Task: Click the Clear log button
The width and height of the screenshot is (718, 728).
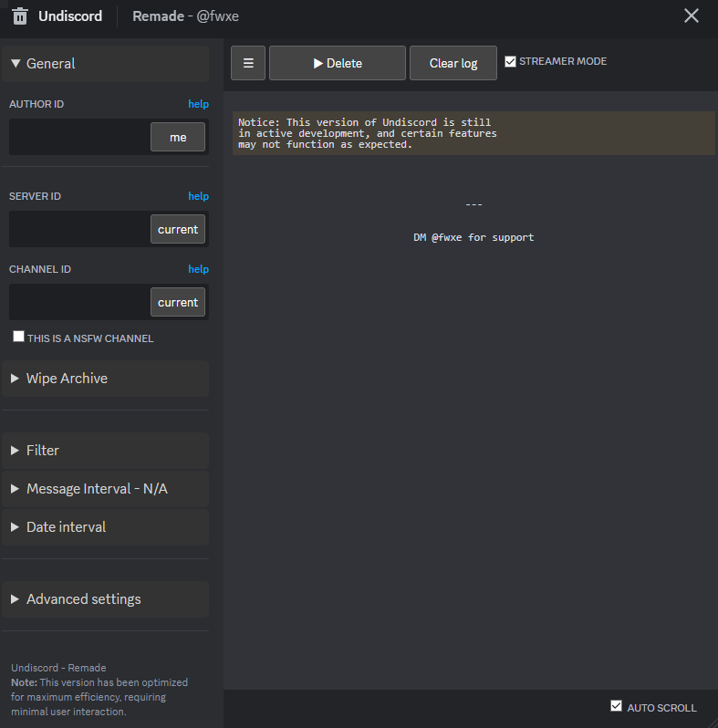Action: pyautogui.click(x=453, y=63)
